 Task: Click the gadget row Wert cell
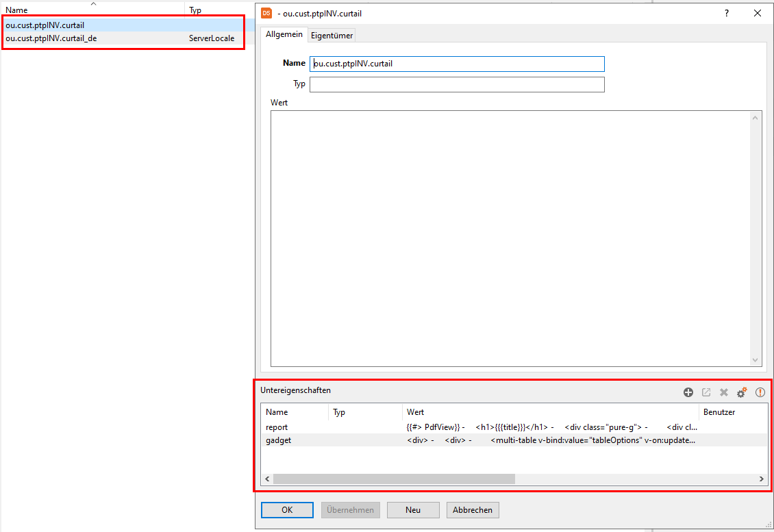click(551, 440)
